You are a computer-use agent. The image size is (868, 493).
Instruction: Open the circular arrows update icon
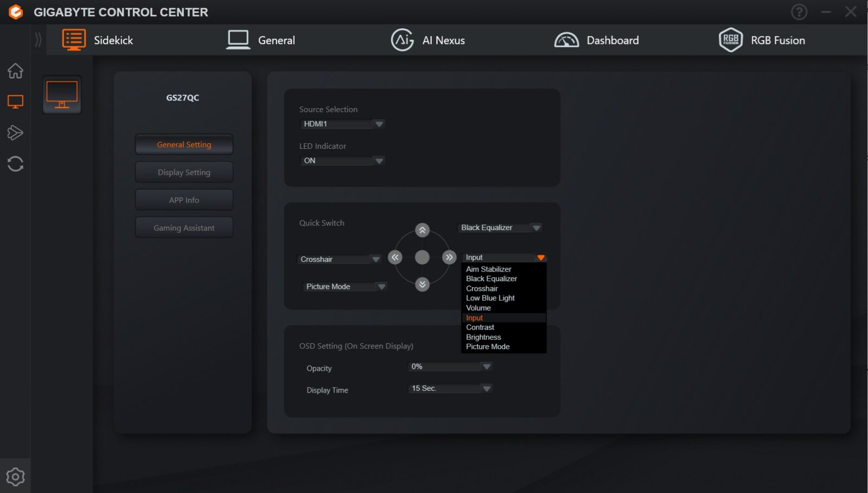(x=15, y=164)
